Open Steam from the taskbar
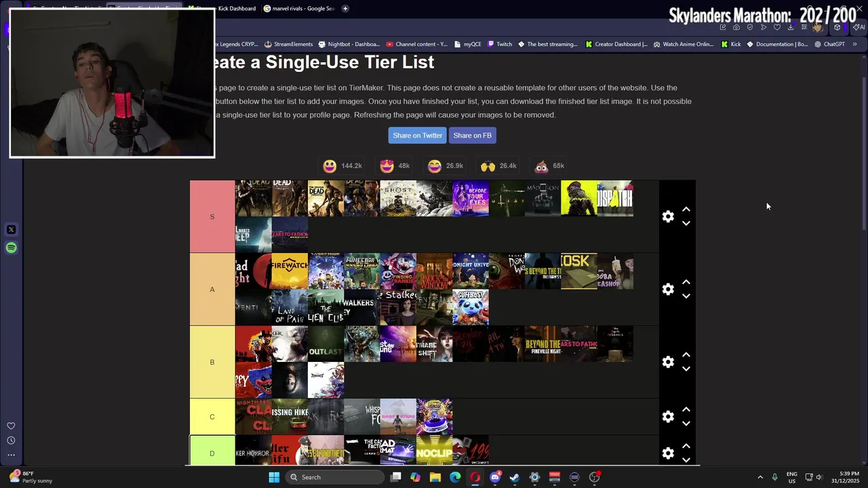This screenshot has width=868, height=488. [x=515, y=477]
